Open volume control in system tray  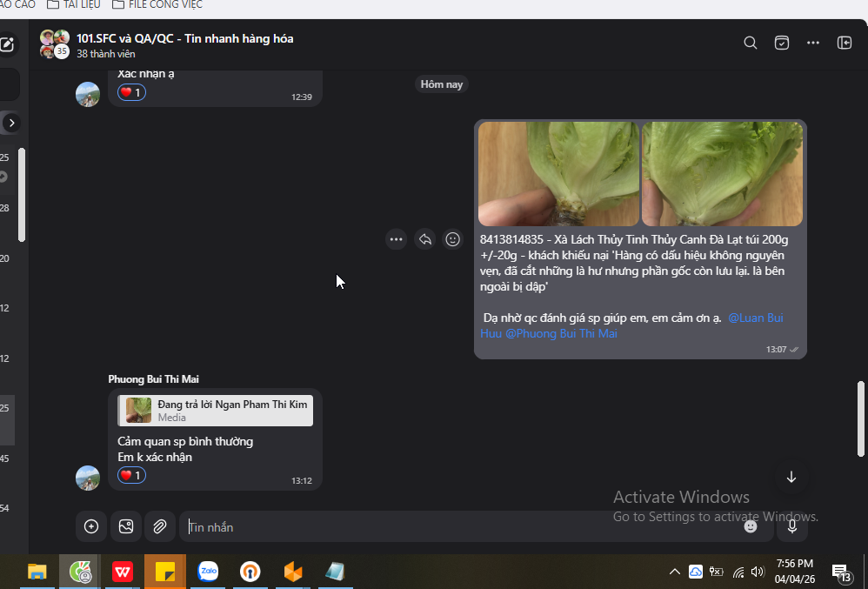[x=758, y=572]
